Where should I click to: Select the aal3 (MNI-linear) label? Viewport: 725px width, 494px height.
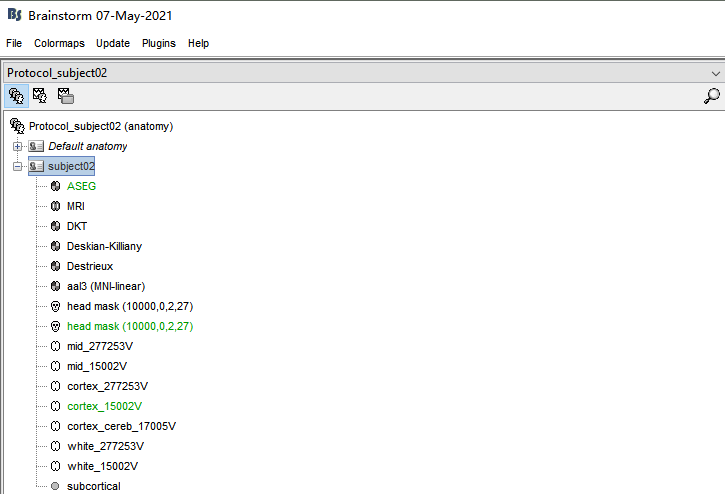106,286
